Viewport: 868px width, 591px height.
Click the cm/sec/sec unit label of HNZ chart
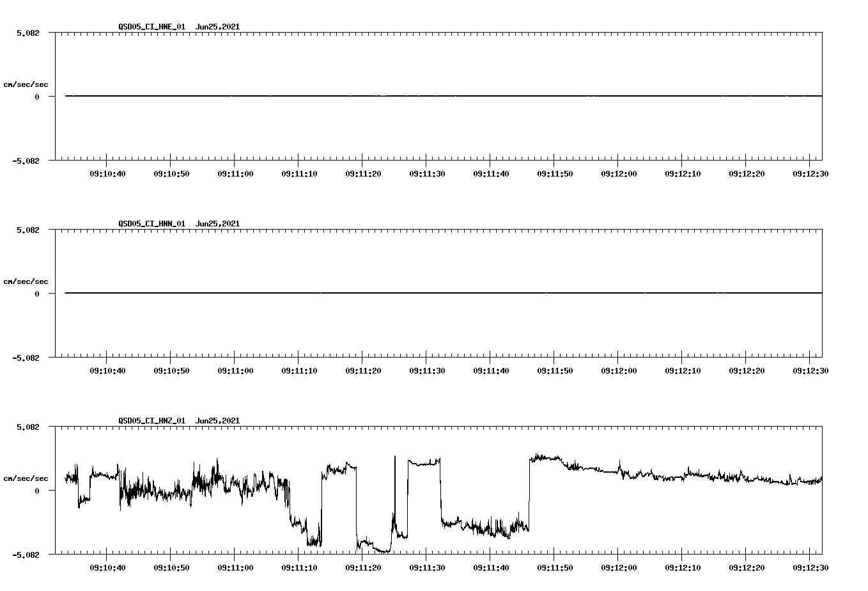tap(26, 478)
